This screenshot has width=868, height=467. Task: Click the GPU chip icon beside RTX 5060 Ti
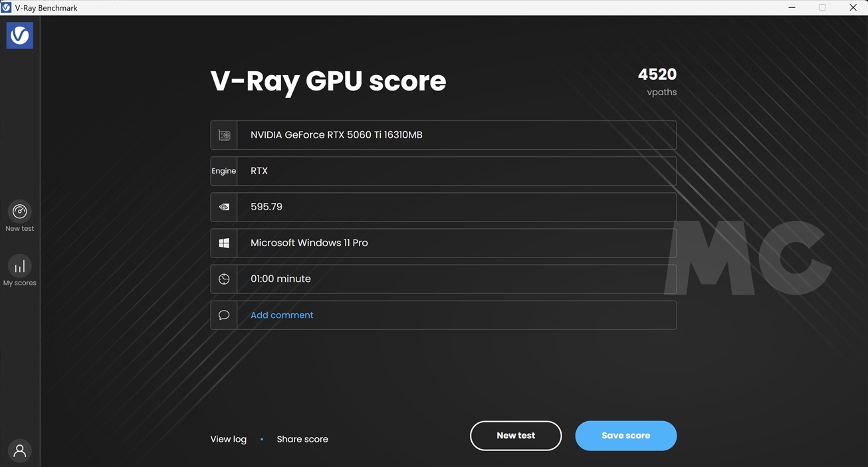coord(224,135)
